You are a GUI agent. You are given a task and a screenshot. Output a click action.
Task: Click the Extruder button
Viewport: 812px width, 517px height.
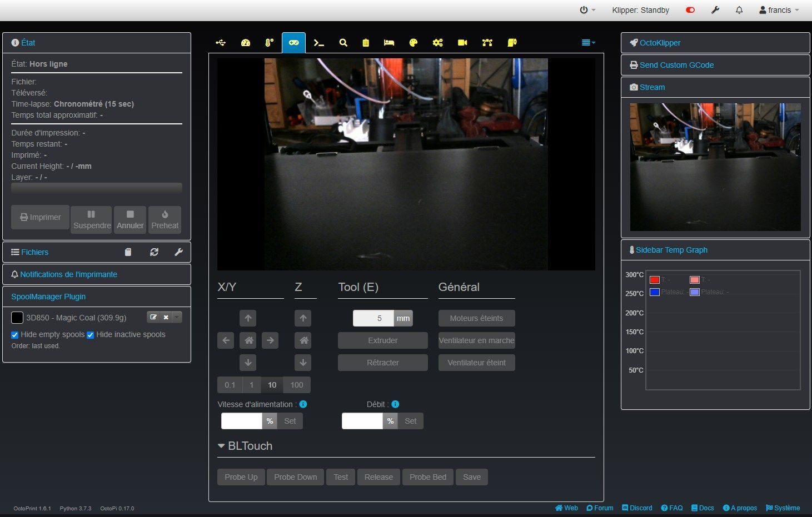coord(383,340)
